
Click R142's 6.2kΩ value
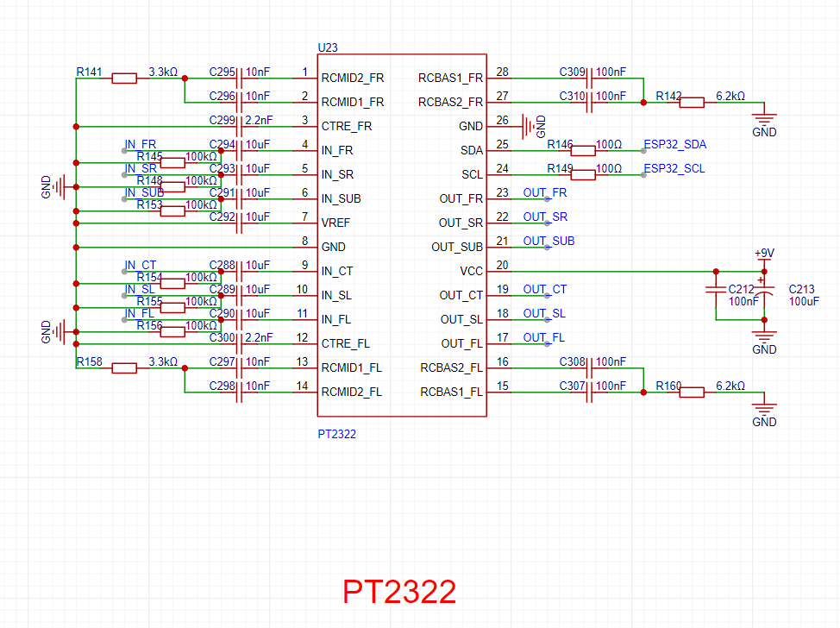click(x=730, y=97)
